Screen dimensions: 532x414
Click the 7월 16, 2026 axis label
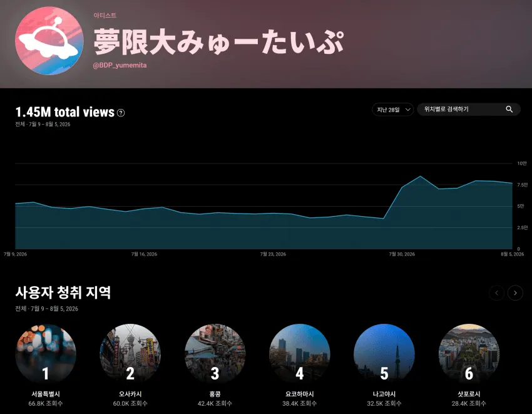144,254
